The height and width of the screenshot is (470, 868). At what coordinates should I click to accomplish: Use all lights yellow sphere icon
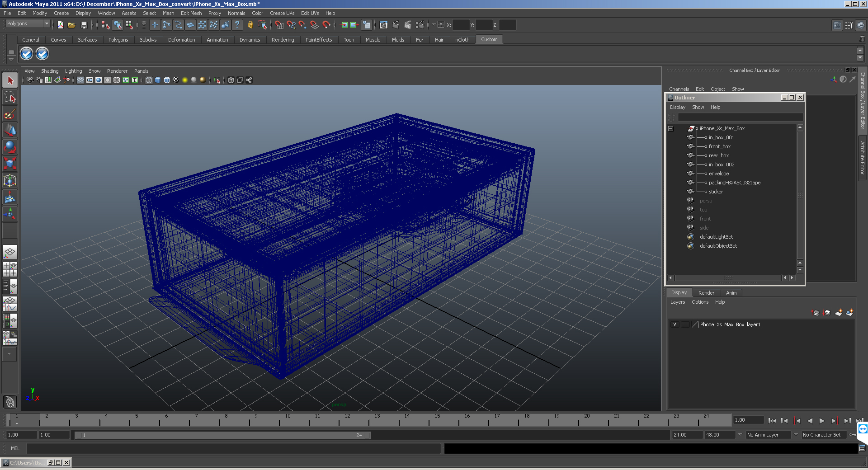coord(185,80)
